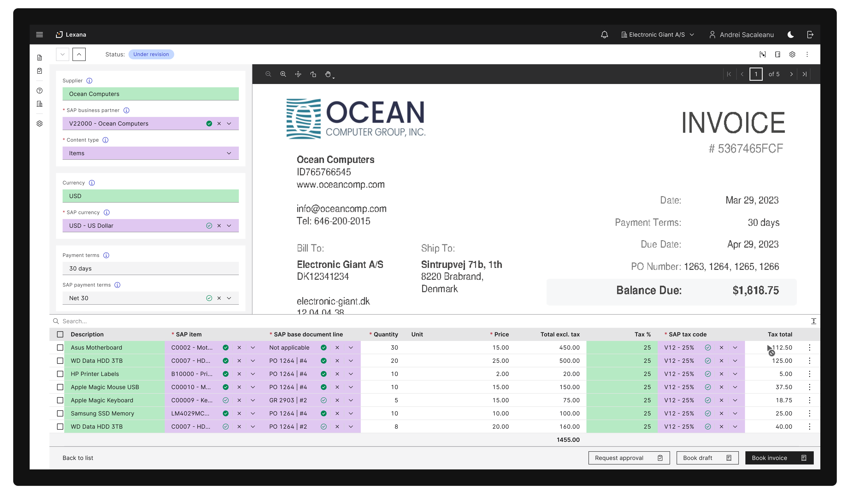Click the zoom out magnifier icon

[268, 74]
